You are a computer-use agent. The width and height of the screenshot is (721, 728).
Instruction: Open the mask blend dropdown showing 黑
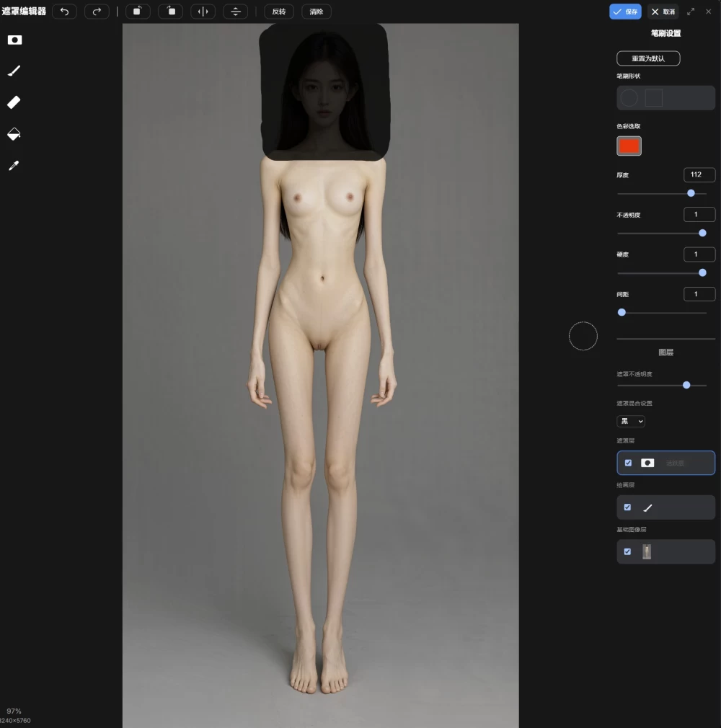[631, 421]
